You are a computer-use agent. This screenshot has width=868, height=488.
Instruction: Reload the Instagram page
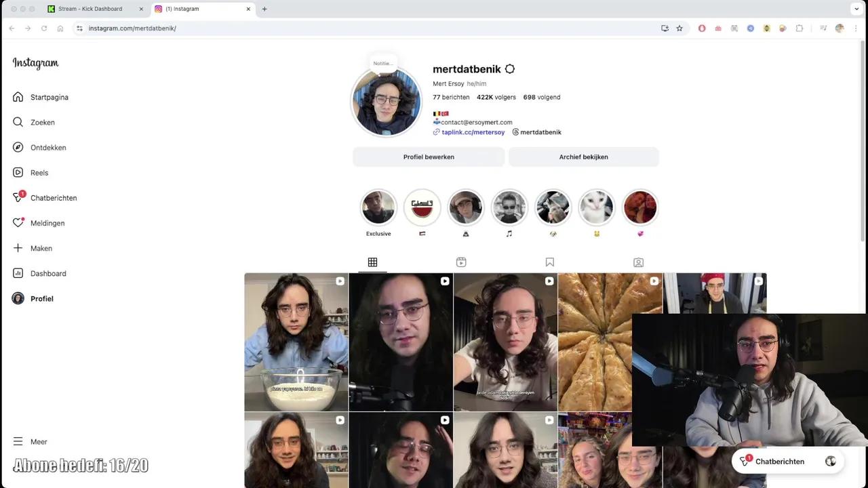[x=44, y=28]
